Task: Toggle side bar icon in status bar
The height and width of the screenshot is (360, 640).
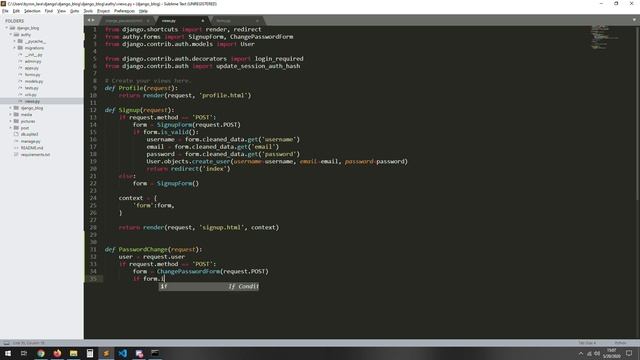Action: (6, 343)
